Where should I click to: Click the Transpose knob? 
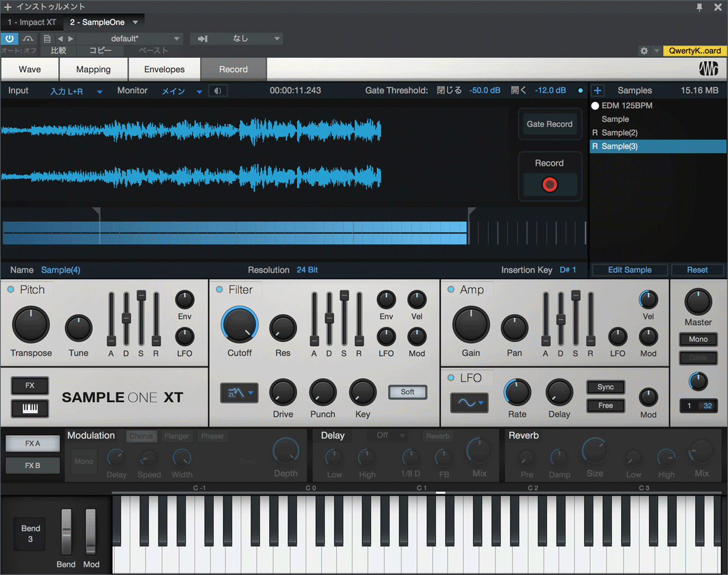coord(31,324)
